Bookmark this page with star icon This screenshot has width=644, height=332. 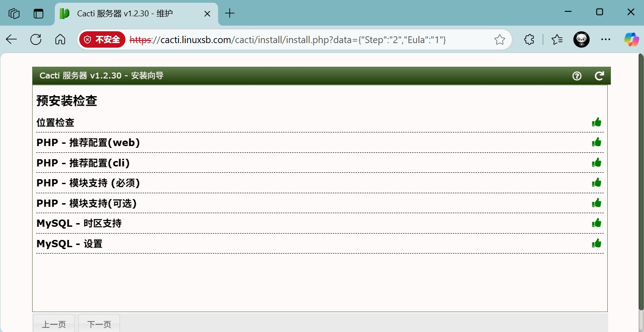(x=500, y=40)
